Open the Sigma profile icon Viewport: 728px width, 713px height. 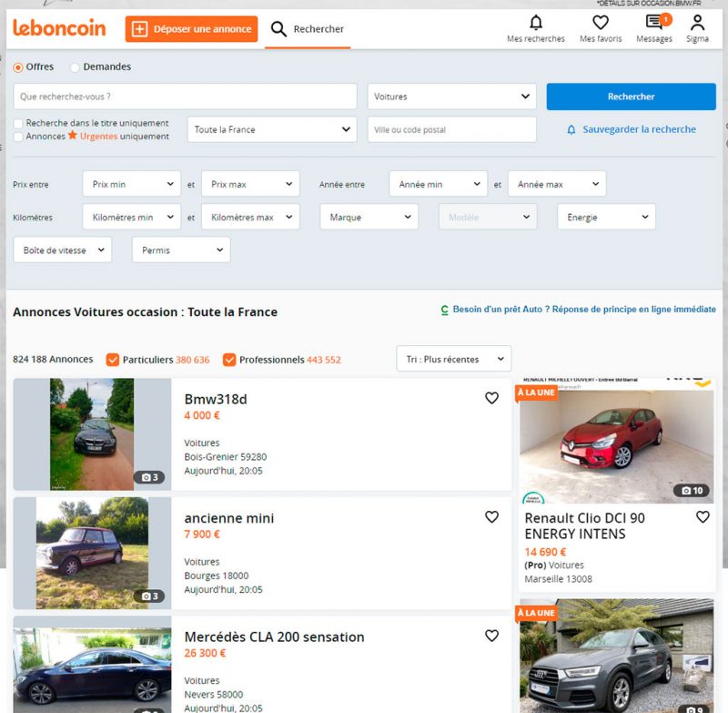pos(697,22)
